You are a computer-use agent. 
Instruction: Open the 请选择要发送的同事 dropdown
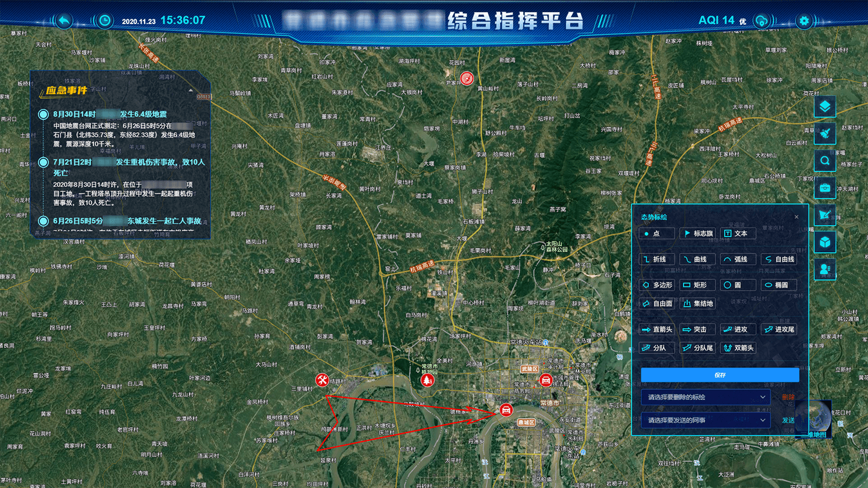pyautogui.click(x=705, y=420)
